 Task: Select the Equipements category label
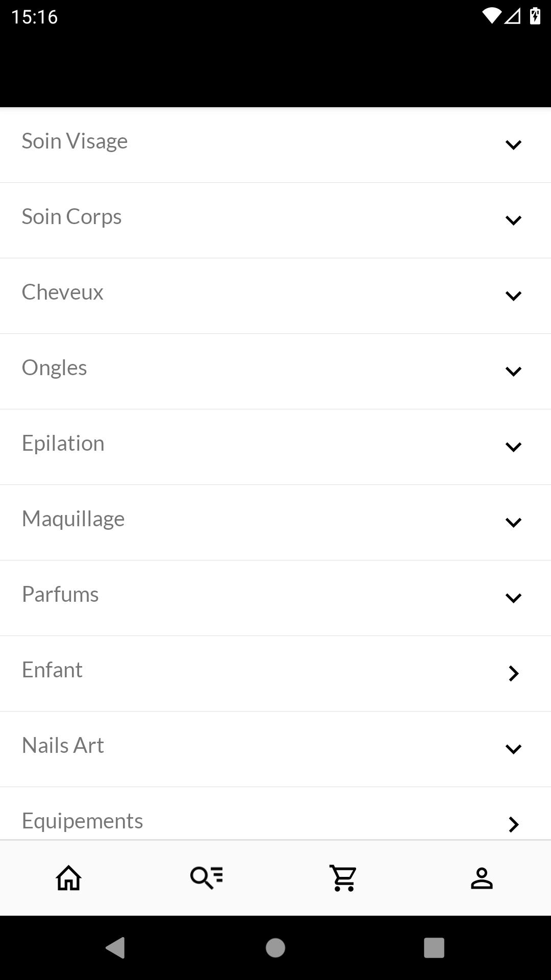point(82,821)
